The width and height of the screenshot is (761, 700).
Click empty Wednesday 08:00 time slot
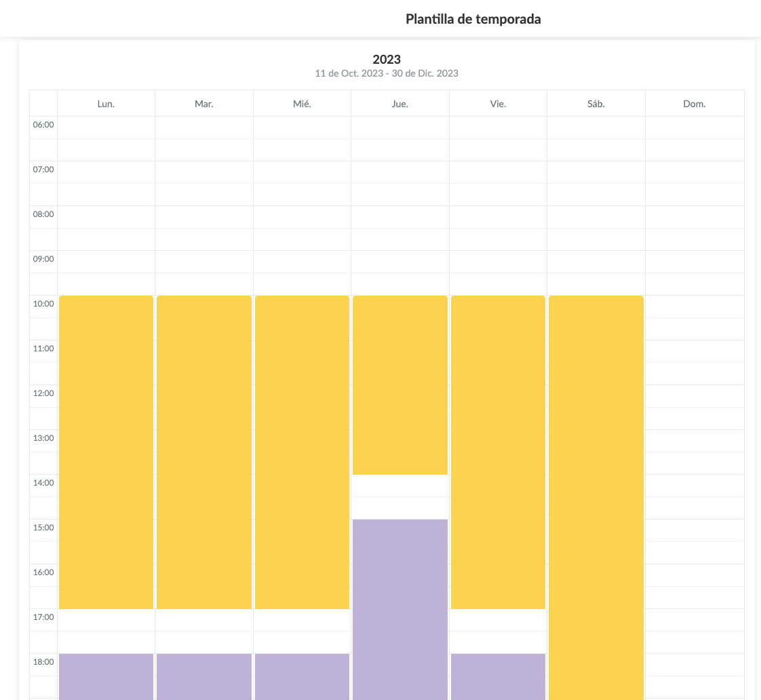[302, 217]
